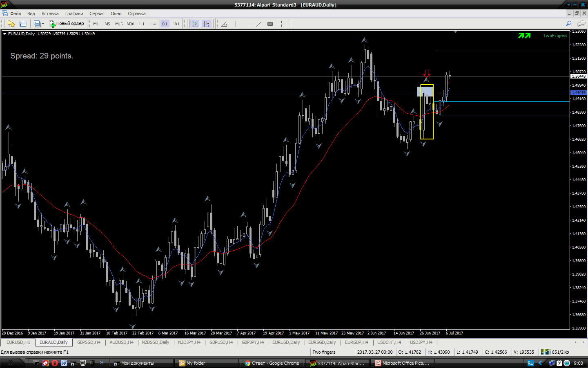
Task: Switch to the USDJPY,H4 chart tab
Action: [421, 343]
